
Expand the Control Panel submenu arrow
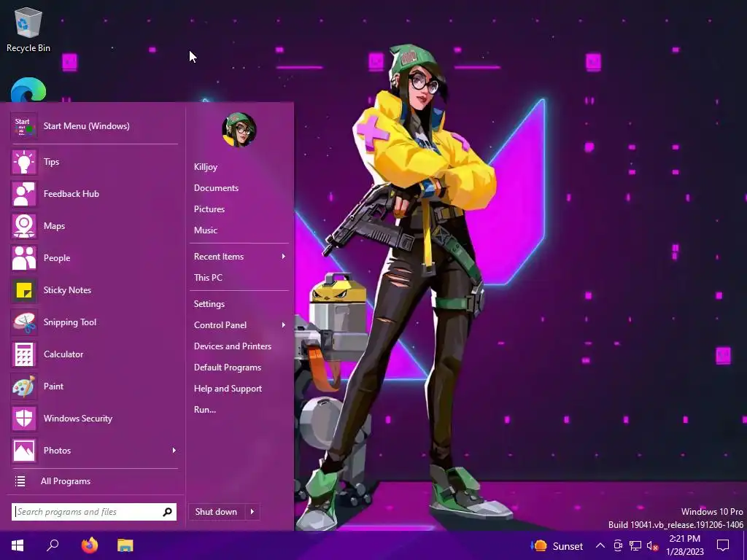pos(284,325)
